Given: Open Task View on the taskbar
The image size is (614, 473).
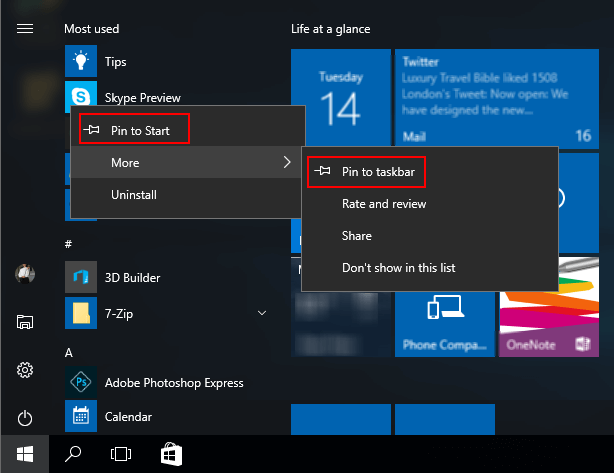Looking at the screenshot, I should 121,454.
